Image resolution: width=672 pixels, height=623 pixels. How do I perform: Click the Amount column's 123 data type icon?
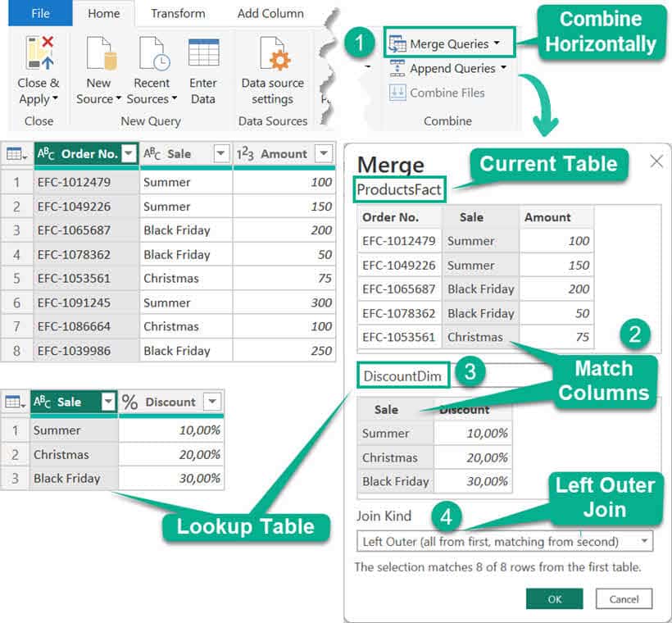pyautogui.click(x=245, y=153)
